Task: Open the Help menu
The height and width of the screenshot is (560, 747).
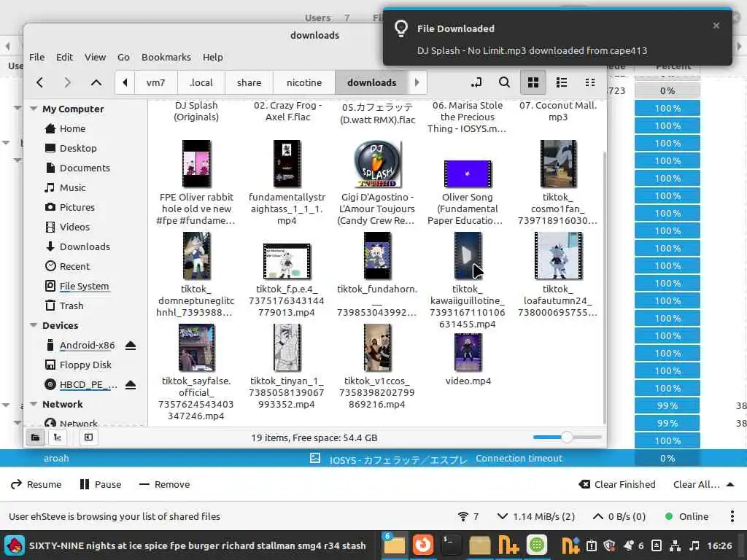Action: point(212,57)
